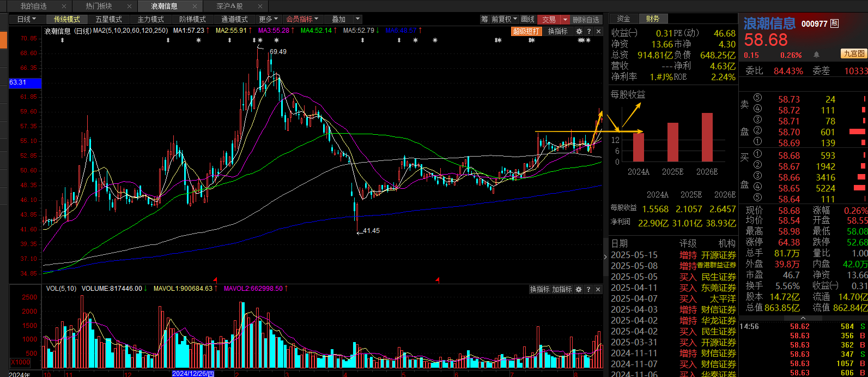The width and height of the screenshot is (868, 377).
Task: Select the 2025-04-07 太平洋 rating row
Action: 673,298
